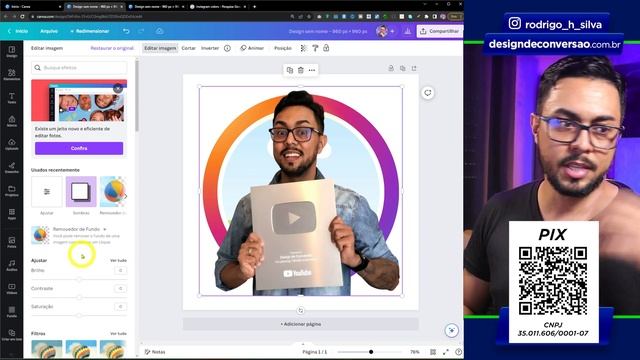This screenshot has width=640, height=360.
Task: Click the image info icon next to Inverter
Action: pos(227,48)
